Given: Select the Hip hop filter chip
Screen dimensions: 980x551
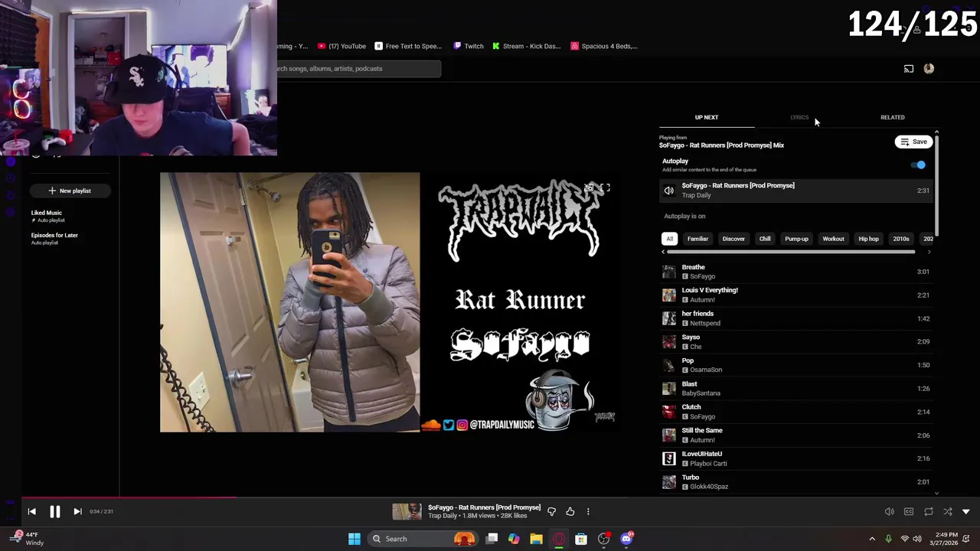Looking at the screenshot, I should tap(868, 239).
